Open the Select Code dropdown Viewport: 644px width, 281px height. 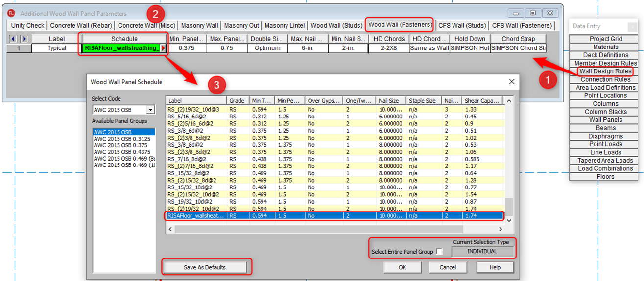click(x=150, y=110)
